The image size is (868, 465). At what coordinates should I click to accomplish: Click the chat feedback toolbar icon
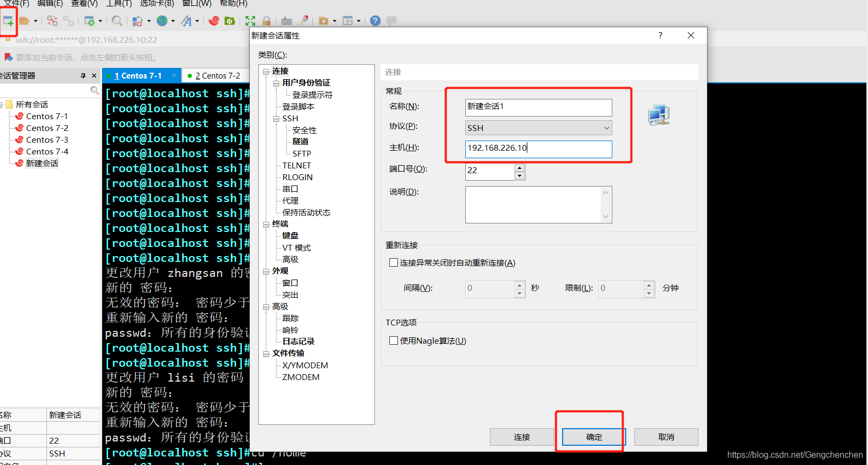point(391,21)
